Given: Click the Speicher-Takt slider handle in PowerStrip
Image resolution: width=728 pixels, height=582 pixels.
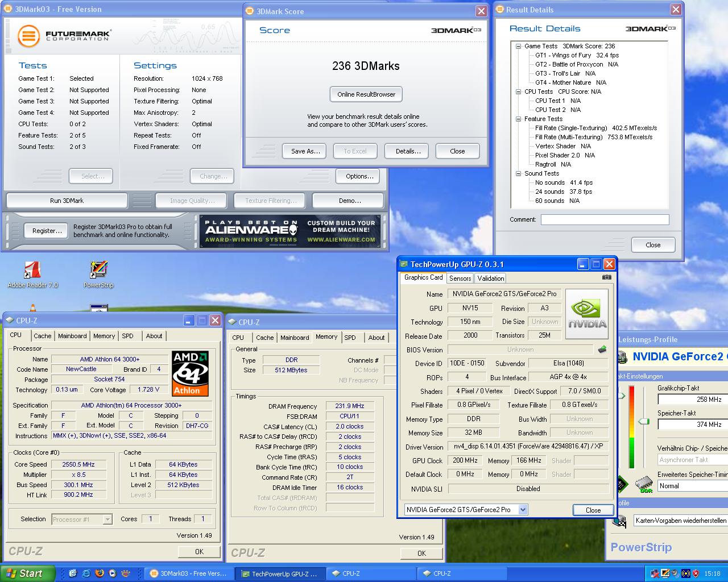Looking at the screenshot, I should pos(644,421).
